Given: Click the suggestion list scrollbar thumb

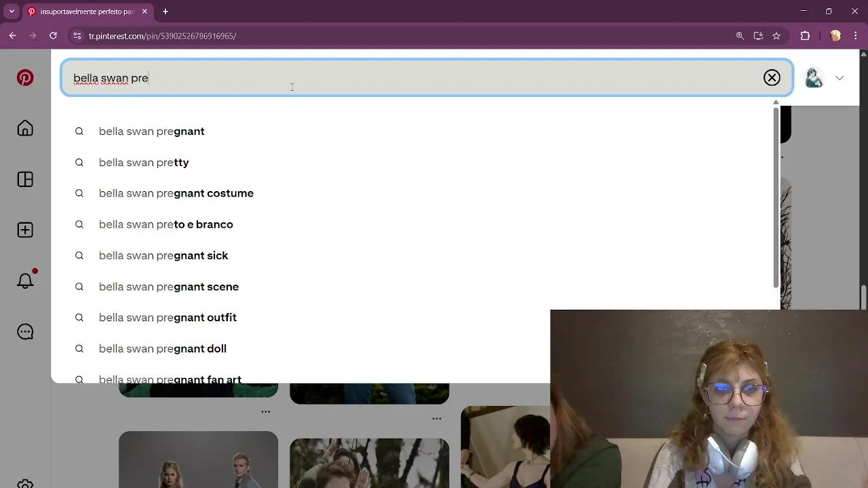Looking at the screenshot, I should (776, 197).
